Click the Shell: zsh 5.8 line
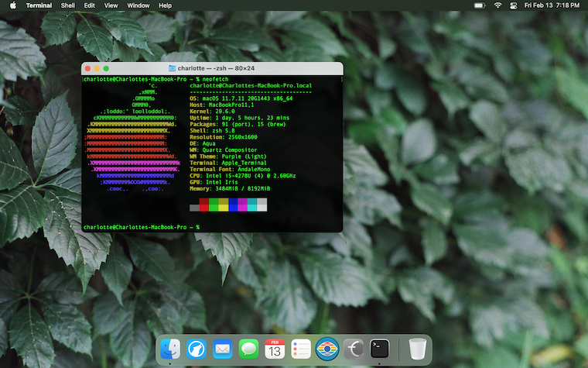Screen dimensions: 588x368 (212, 131)
